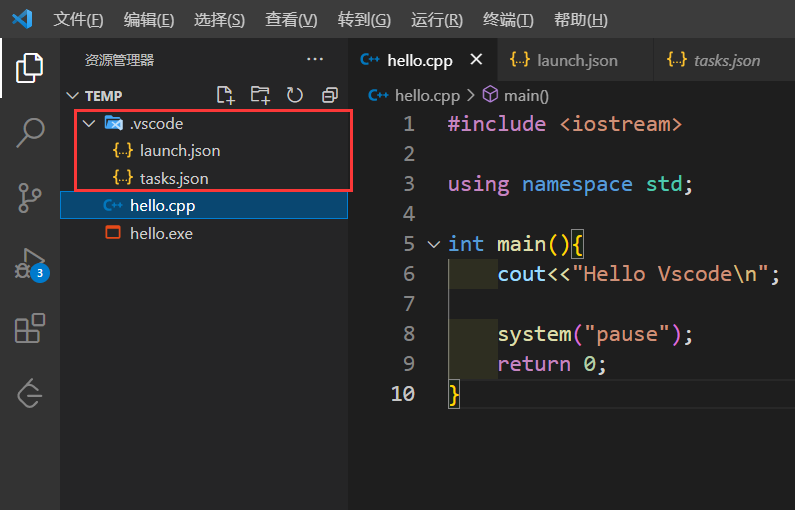
Task: Click the #include directive on line 1
Action: [x=497, y=124]
